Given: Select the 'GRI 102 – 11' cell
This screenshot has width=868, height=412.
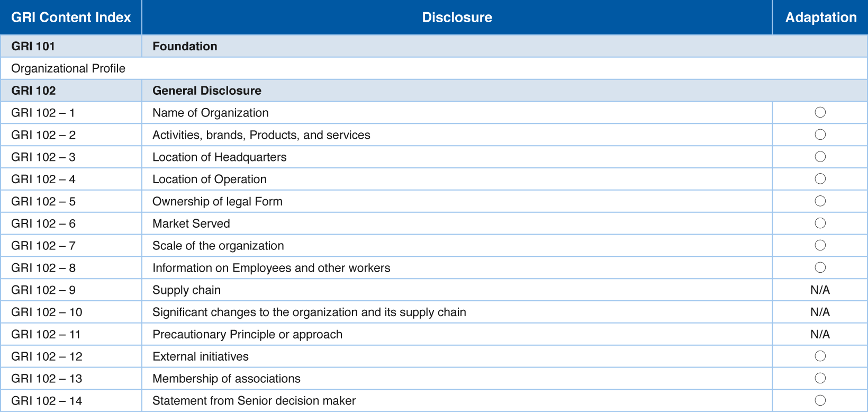Looking at the screenshot, I should click(71, 335).
